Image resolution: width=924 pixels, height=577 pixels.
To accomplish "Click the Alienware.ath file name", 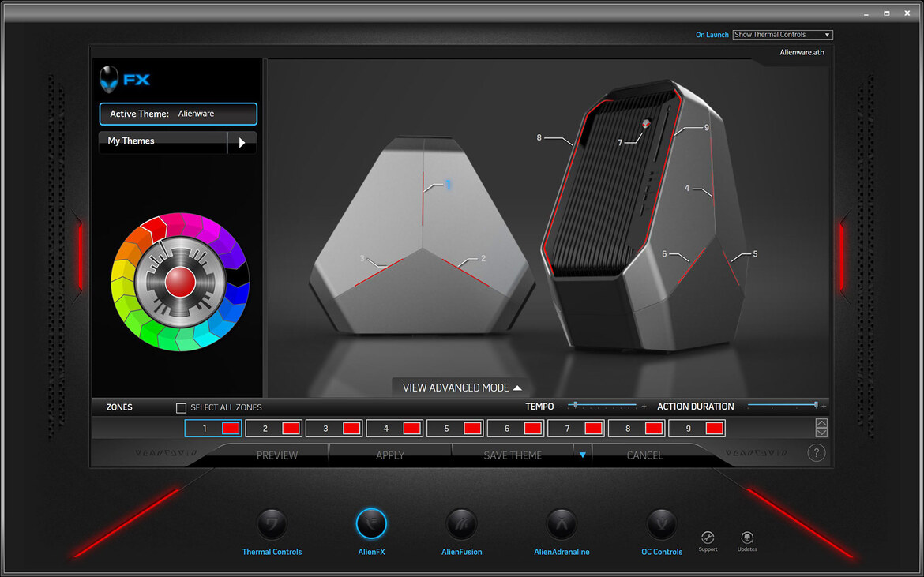I will click(802, 52).
